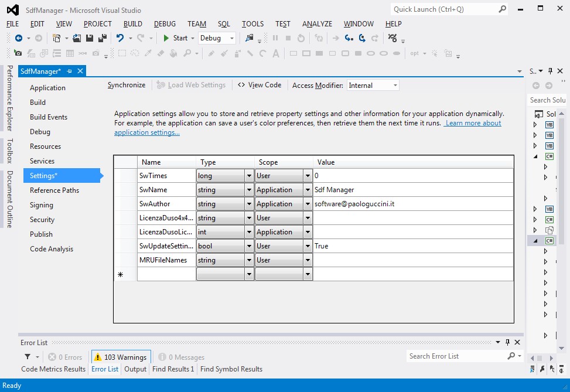Toggle the pin on the SdfManager tab

click(70, 71)
